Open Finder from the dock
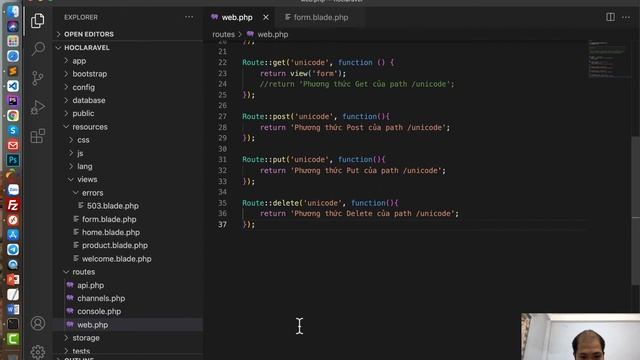Viewport: 640px width, 360px height. click(13, 11)
